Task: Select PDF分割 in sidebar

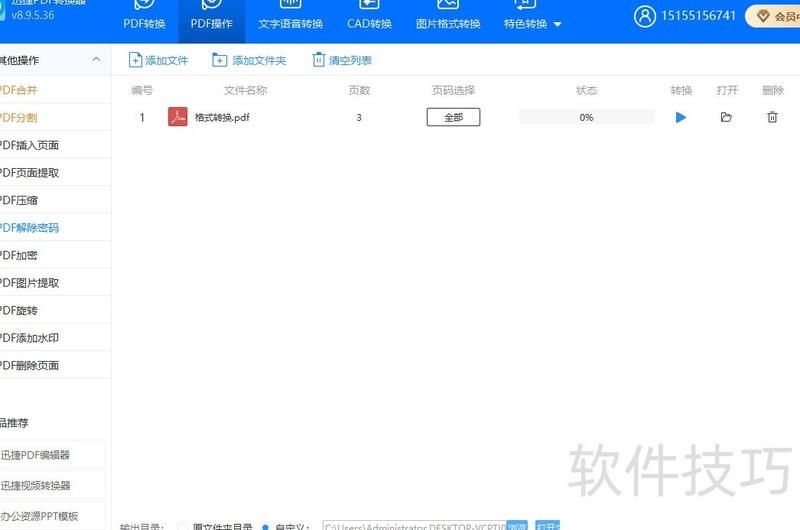Action: coord(54,117)
